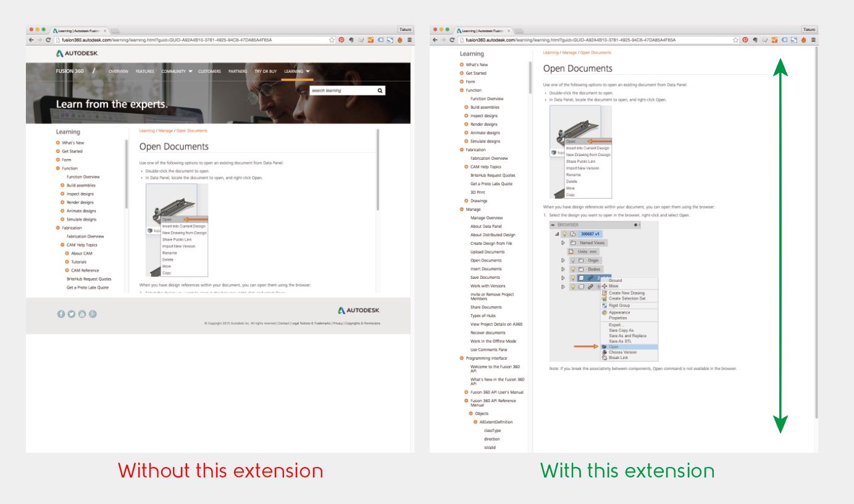Click Pinterest extension icon in the 'Without this extension' browser
The image size is (854, 504).
point(341,39)
